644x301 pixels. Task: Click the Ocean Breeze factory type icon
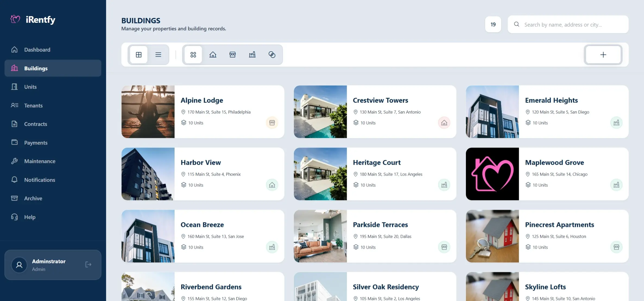[272, 247]
